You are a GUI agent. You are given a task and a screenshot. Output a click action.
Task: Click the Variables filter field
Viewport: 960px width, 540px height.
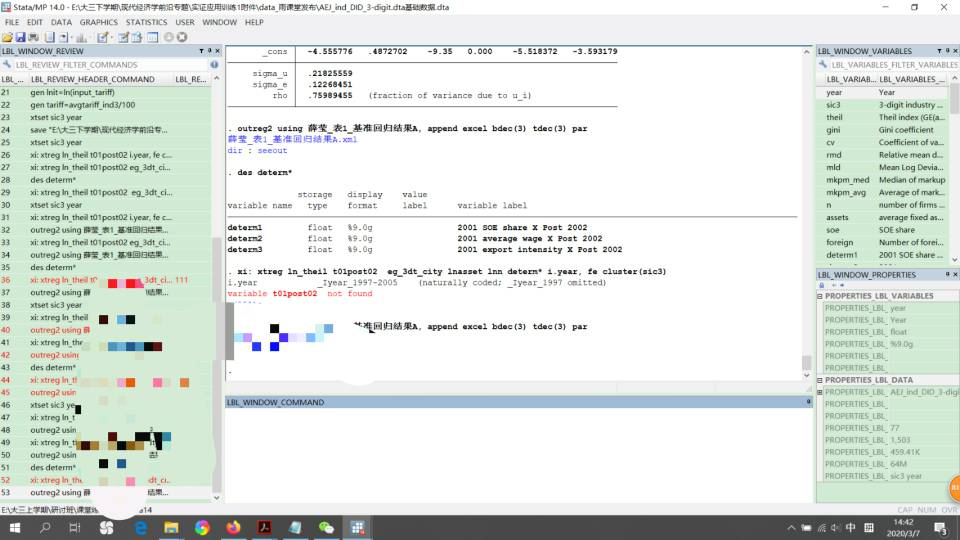(x=894, y=64)
